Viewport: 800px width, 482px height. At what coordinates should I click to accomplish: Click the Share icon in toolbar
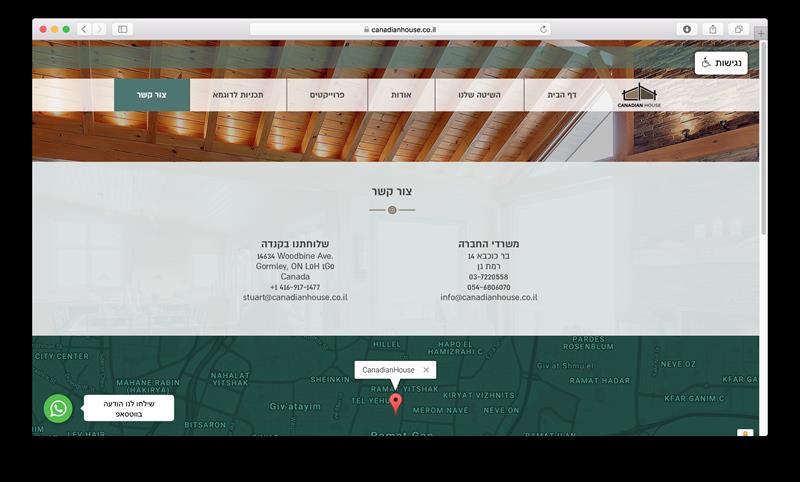(x=713, y=30)
